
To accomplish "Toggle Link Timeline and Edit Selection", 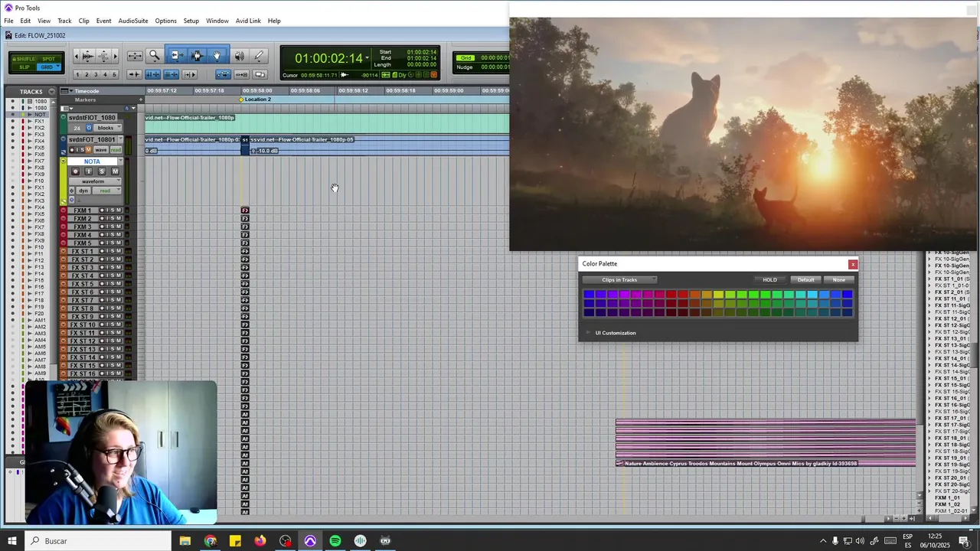I will pyautogui.click(x=153, y=74).
